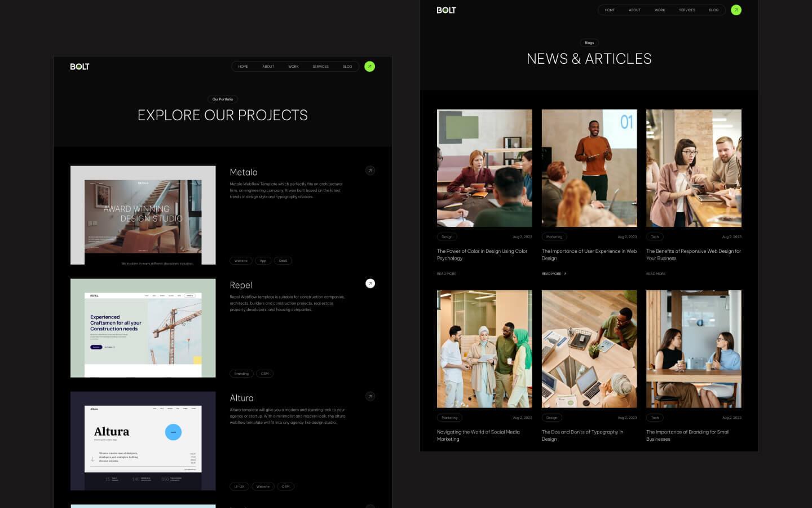Click the Social Media Marketing article thumbnail
The image size is (812, 508).
coord(484,349)
